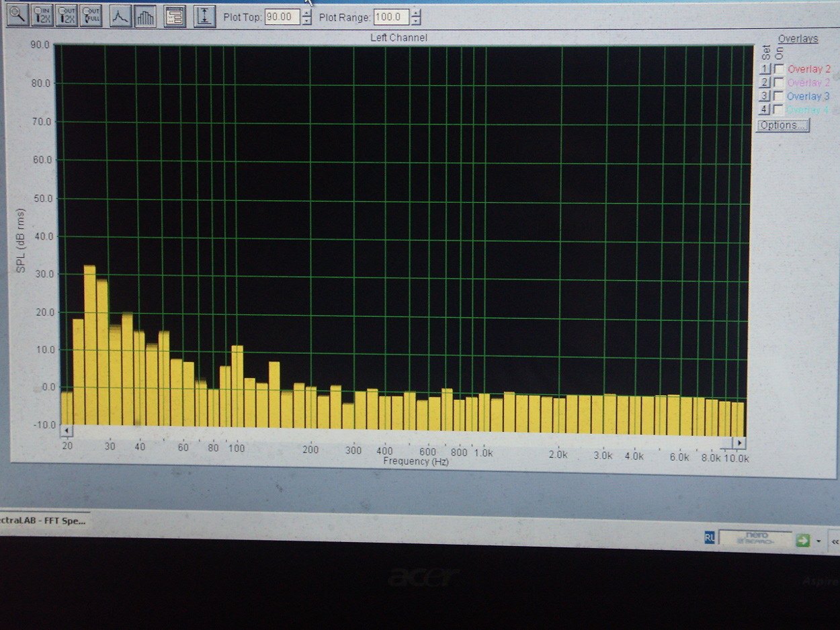Click the RL language indicator in taskbar
840x630 pixels.
click(710, 537)
